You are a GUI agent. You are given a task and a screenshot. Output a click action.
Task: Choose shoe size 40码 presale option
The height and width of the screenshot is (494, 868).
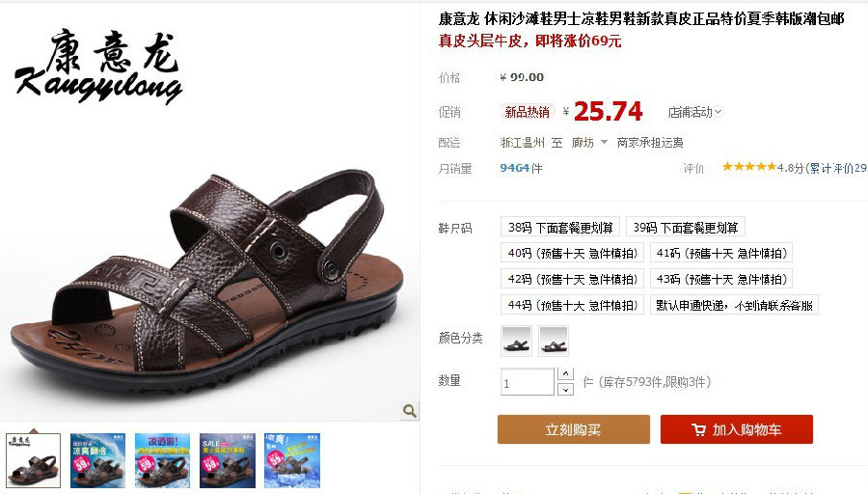click(x=572, y=253)
